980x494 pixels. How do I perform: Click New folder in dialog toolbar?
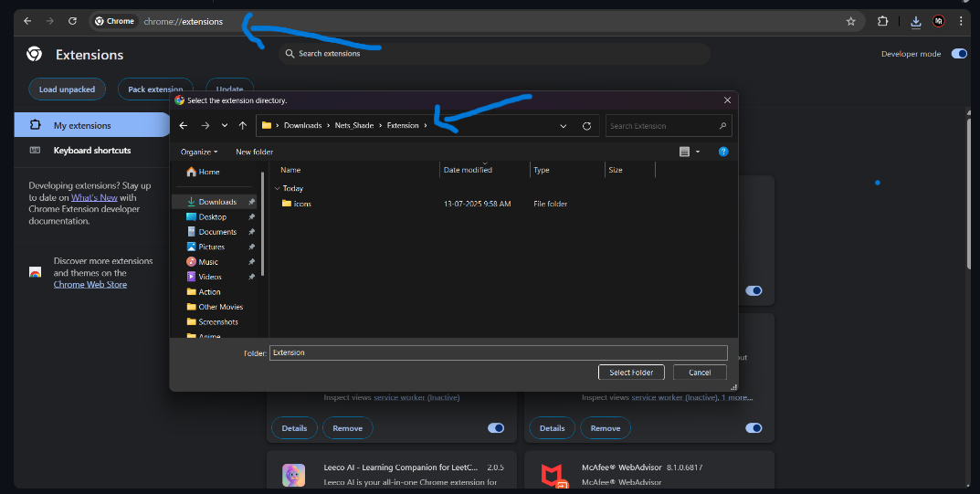pyautogui.click(x=255, y=152)
